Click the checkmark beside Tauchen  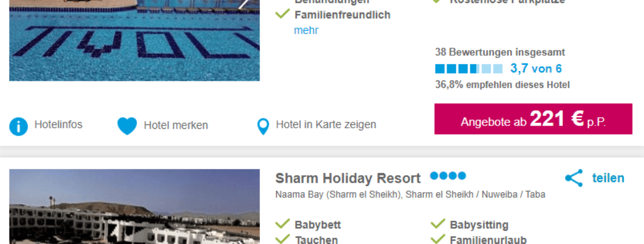(x=282, y=239)
